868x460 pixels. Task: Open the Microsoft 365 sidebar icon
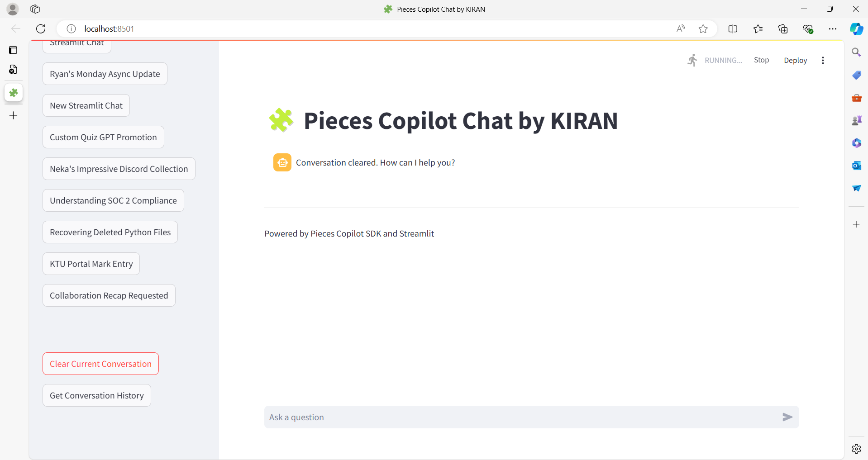pos(856,143)
